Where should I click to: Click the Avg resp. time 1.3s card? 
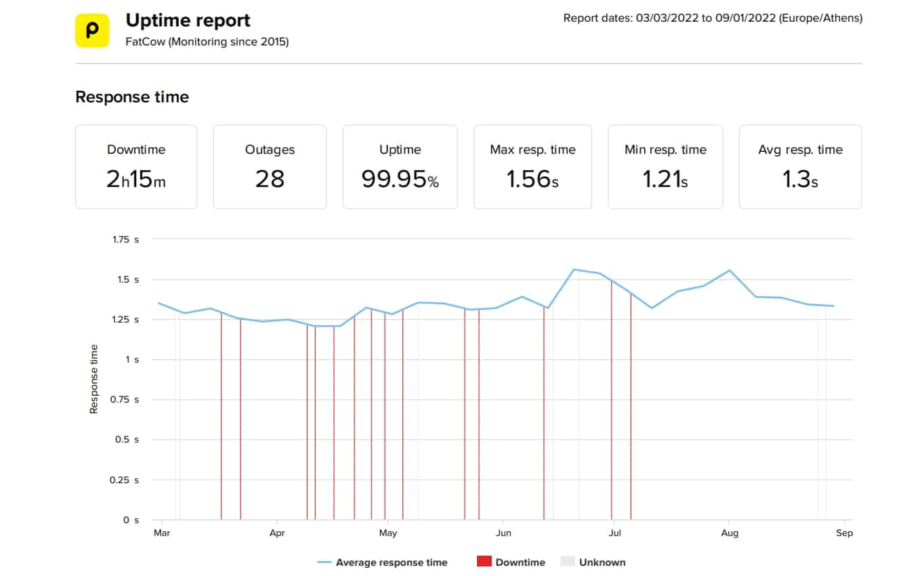pos(800,167)
